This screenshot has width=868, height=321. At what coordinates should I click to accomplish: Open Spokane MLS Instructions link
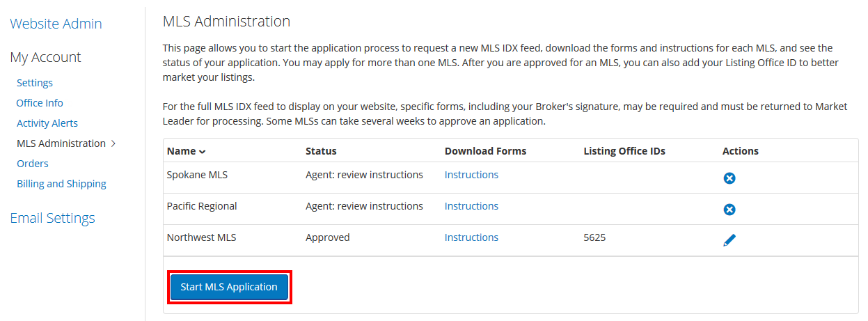click(x=471, y=175)
